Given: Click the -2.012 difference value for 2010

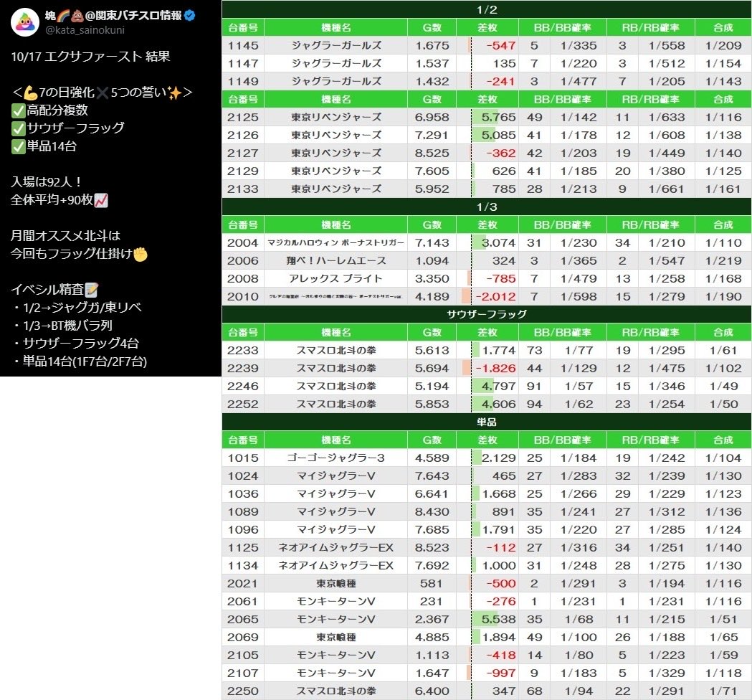Looking at the screenshot, I should click(x=495, y=296).
